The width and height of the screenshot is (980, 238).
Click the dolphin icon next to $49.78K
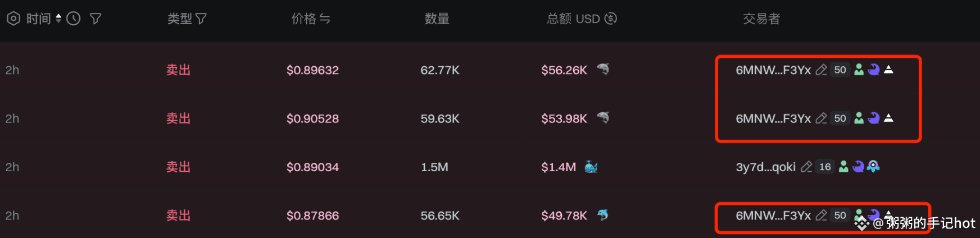point(603,215)
